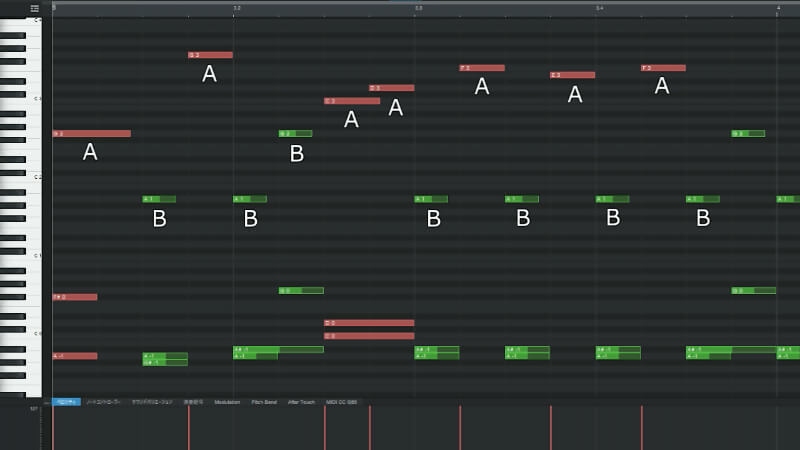Select the highest red note before bar 3.2

tap(210, 55)
